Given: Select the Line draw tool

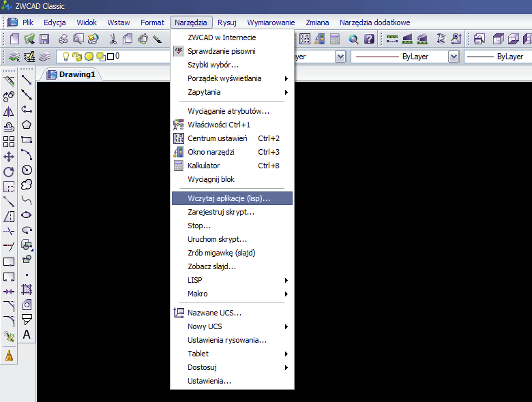Looking at the screenshot, I should pos(27,80).
